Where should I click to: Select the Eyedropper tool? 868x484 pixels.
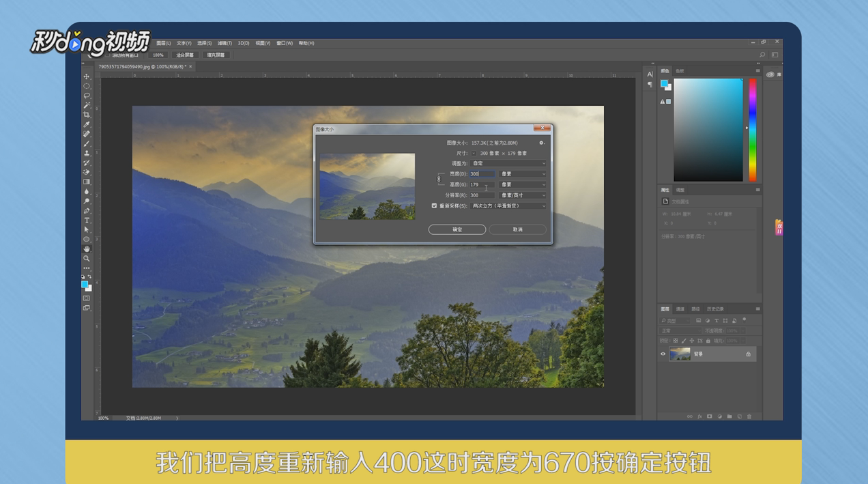[x=87, y=124]
